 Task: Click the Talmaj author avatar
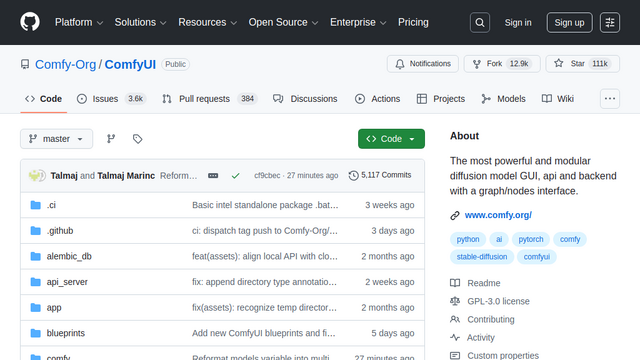[34, 176]
